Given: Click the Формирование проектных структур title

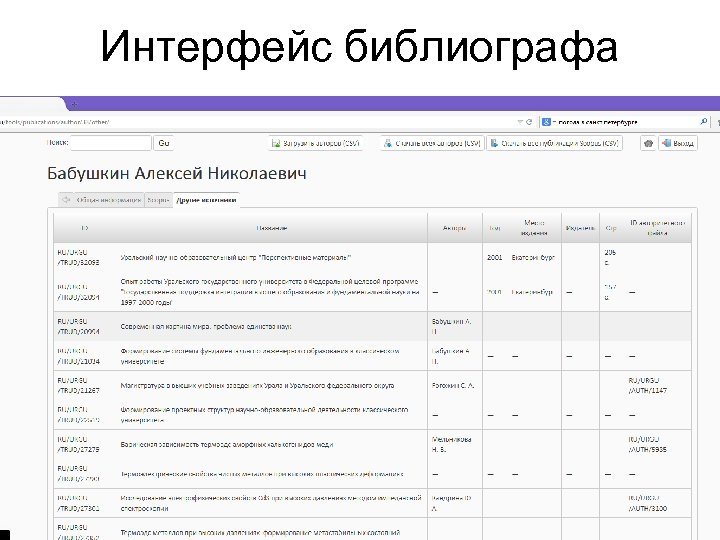Looking at the screenshot, I should [x=264, y=415].
